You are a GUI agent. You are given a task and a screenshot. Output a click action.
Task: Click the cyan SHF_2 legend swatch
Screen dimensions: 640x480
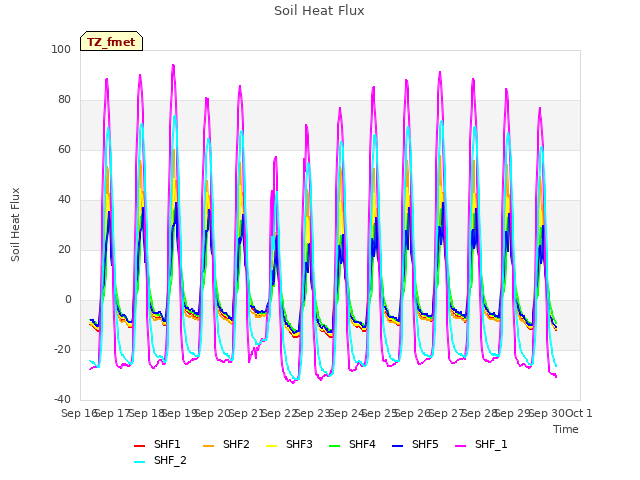point(140,462)
